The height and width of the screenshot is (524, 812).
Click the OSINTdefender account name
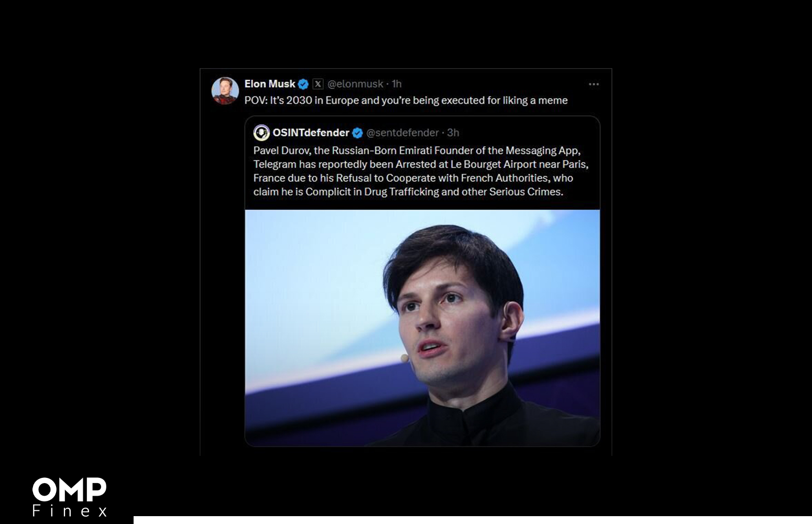(311, 133)
